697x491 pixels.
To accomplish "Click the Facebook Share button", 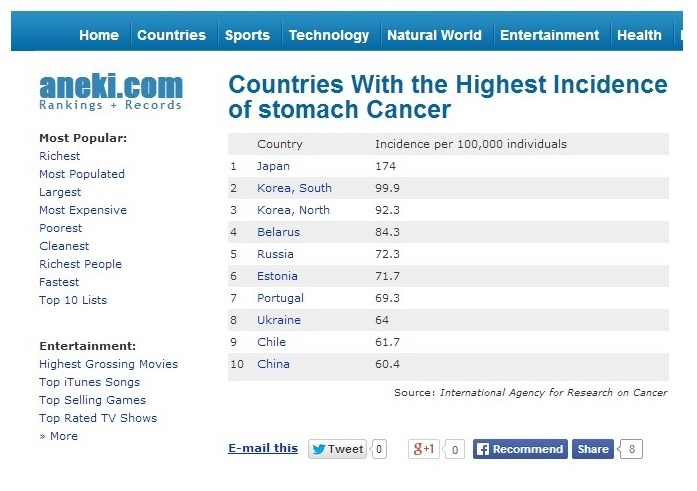I will click(592, 449).
